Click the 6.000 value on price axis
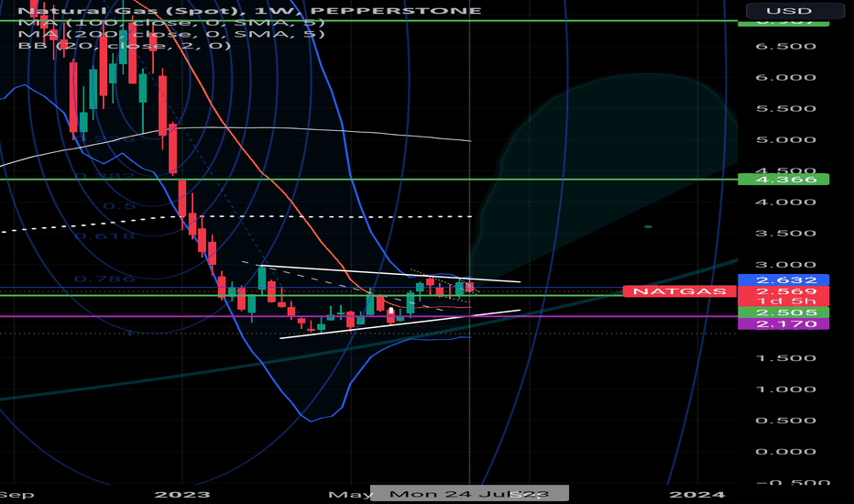Viewport: 854px width, 504px height. click(785, 77)
